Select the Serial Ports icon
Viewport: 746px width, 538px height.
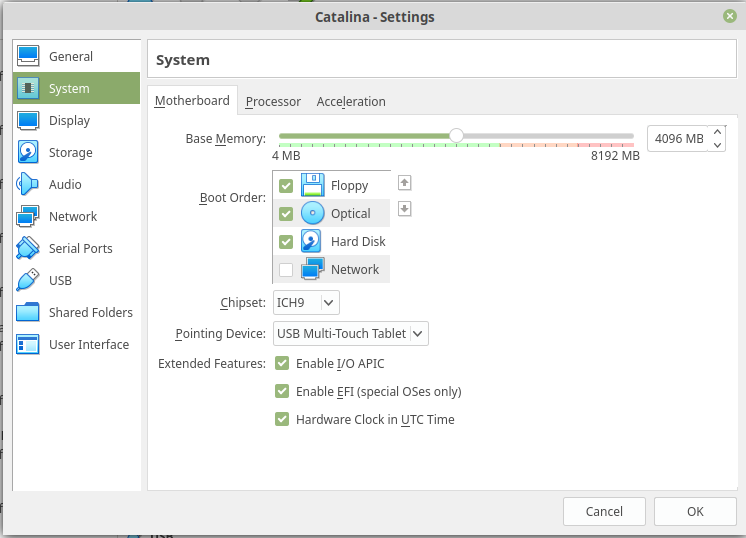point(28,249)
